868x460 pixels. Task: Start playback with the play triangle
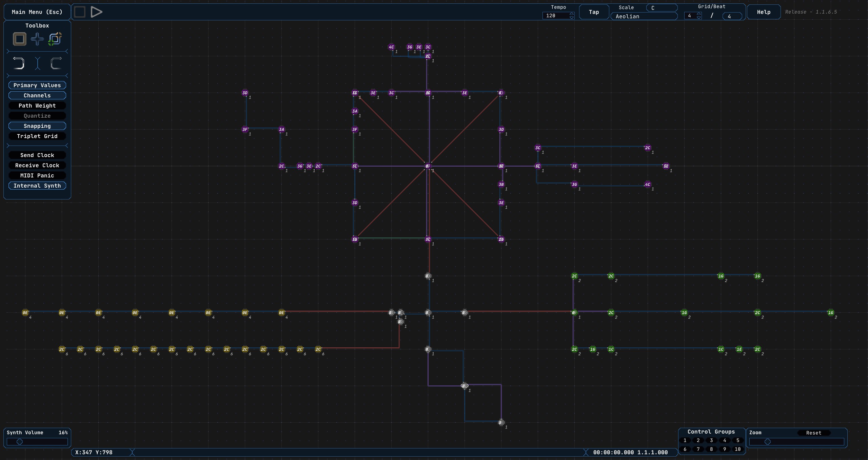click(96, 12)
